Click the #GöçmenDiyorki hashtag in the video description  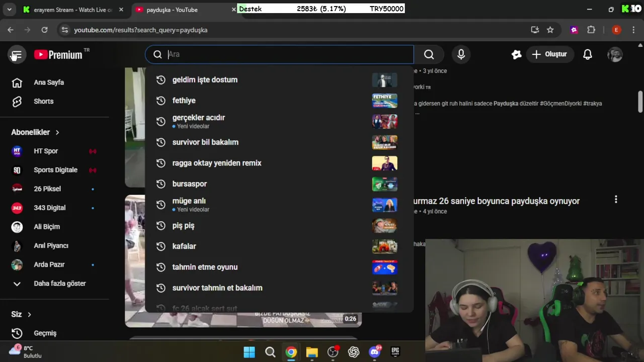coord(561,104)
